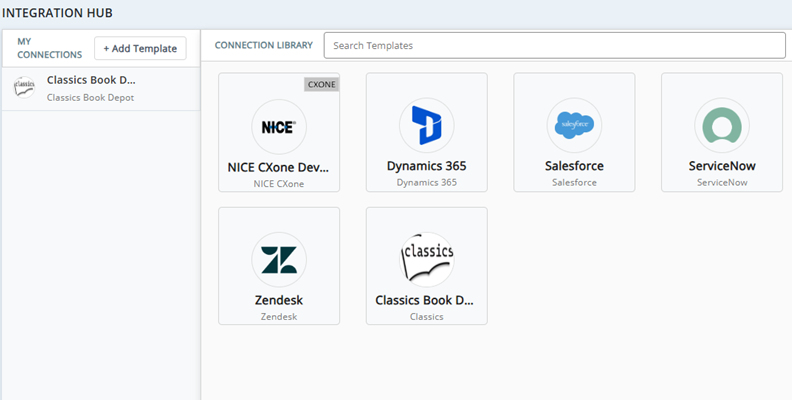Click 'ServiceNow' bold card title
792x400 pixels.
pos(722,166)
